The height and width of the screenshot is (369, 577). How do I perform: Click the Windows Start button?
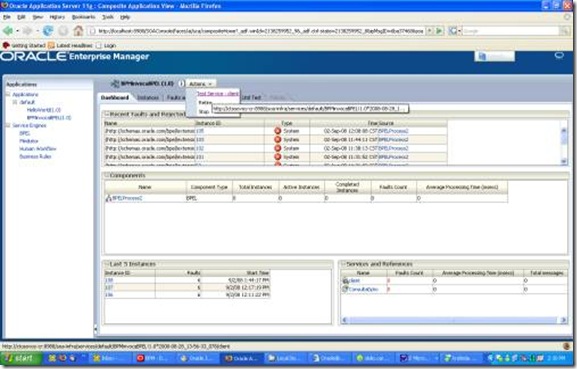[x=20, y=358]
